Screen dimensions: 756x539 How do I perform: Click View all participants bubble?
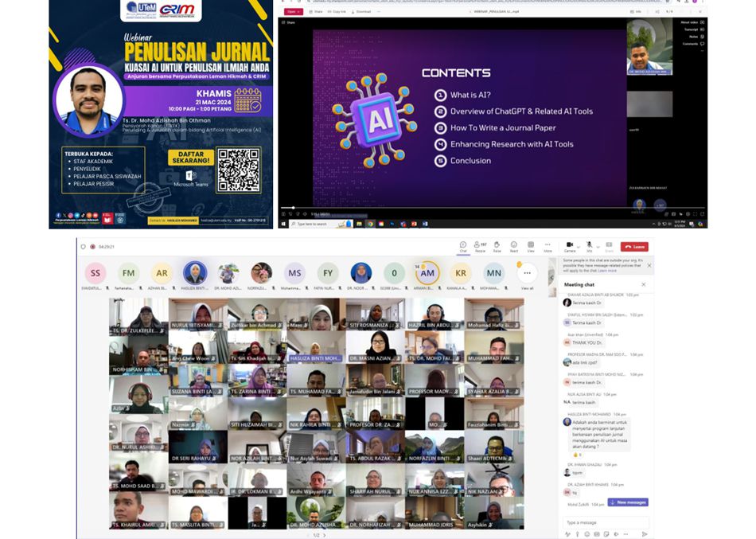527,275
